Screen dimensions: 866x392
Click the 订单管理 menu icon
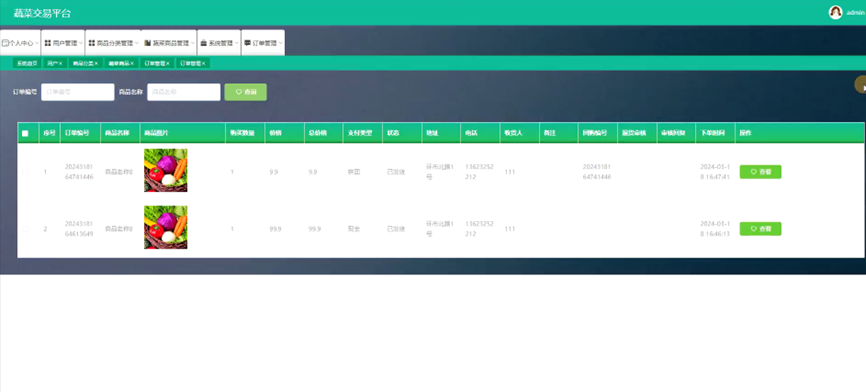pyautogui.click(x=247, y=43)
